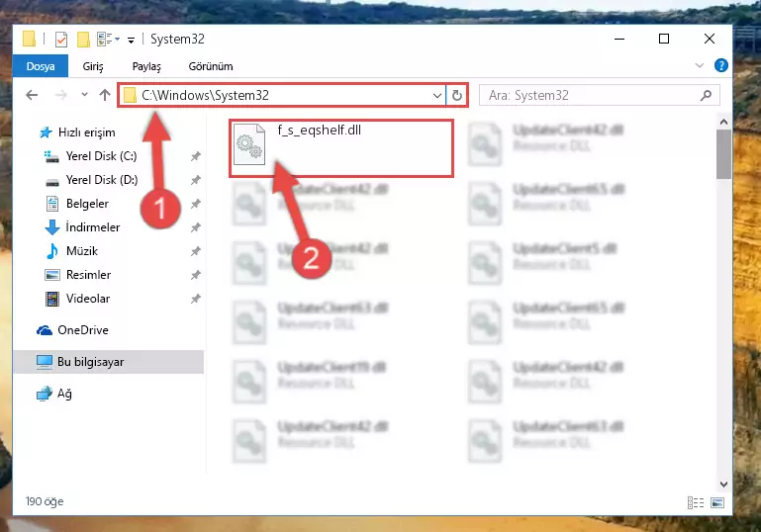Screen dimensions: 761x532
Task: Go up one folder level arrow
Action: [x=105, y=95]
